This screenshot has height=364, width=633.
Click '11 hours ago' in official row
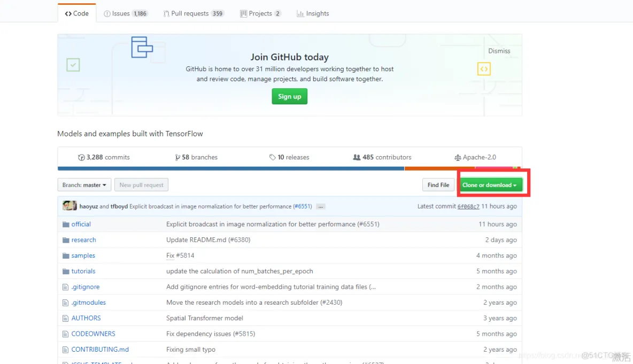point(498,224)
